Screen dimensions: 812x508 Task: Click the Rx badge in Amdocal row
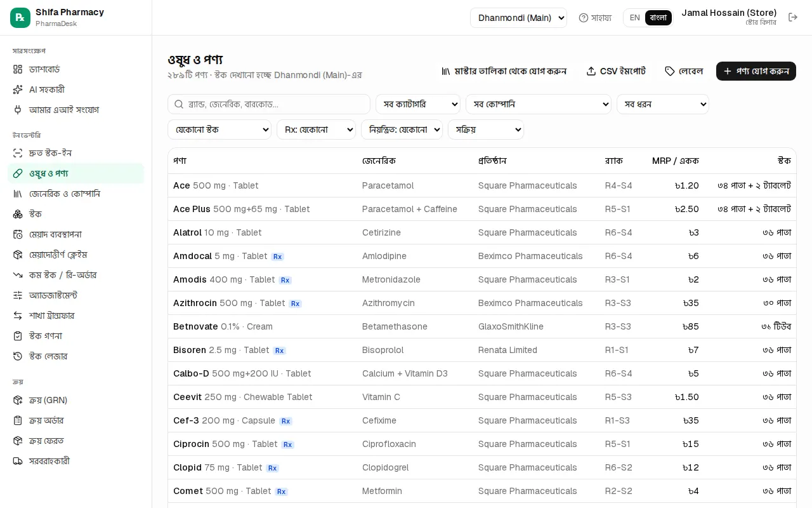point(277,257)
